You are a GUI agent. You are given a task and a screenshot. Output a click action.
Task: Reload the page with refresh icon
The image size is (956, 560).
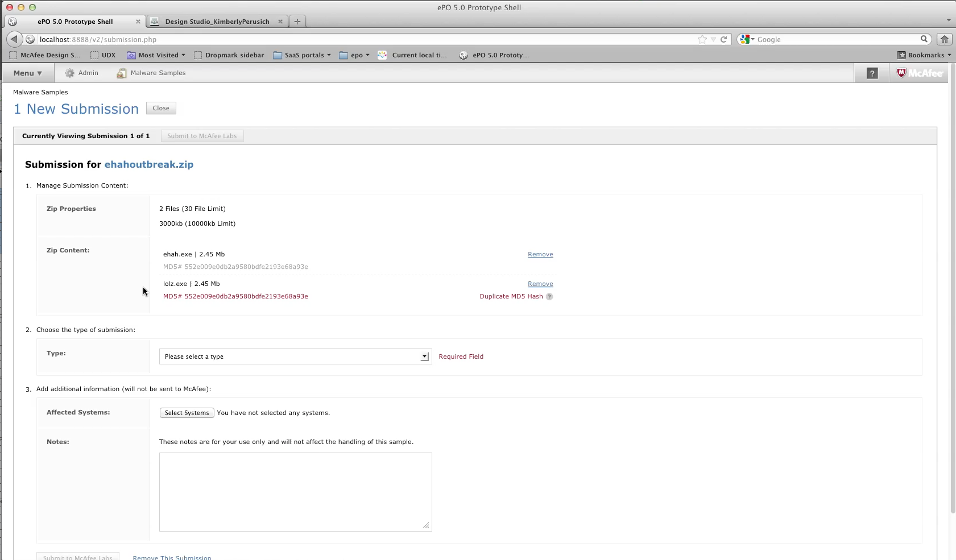tap(723, 39)
